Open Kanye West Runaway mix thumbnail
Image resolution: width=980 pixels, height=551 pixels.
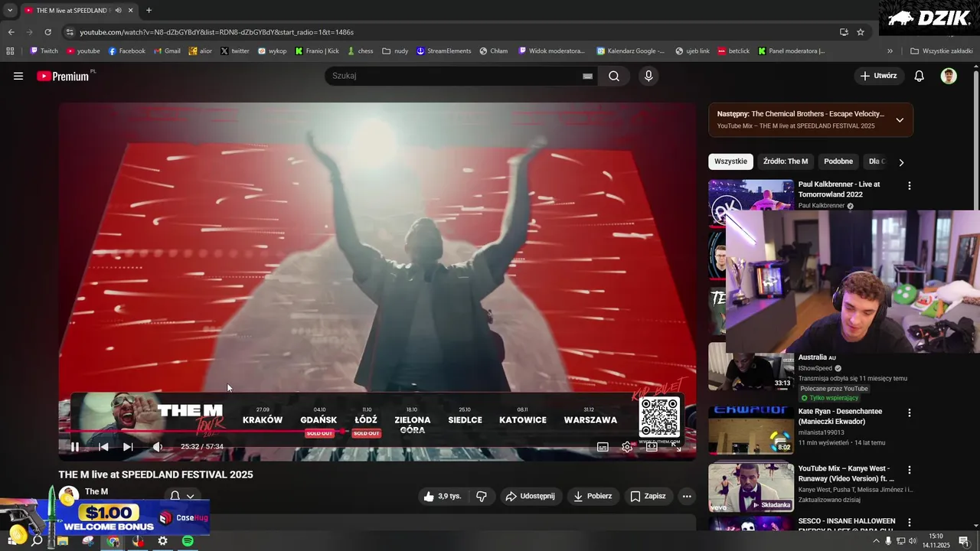tap(751, 487)
